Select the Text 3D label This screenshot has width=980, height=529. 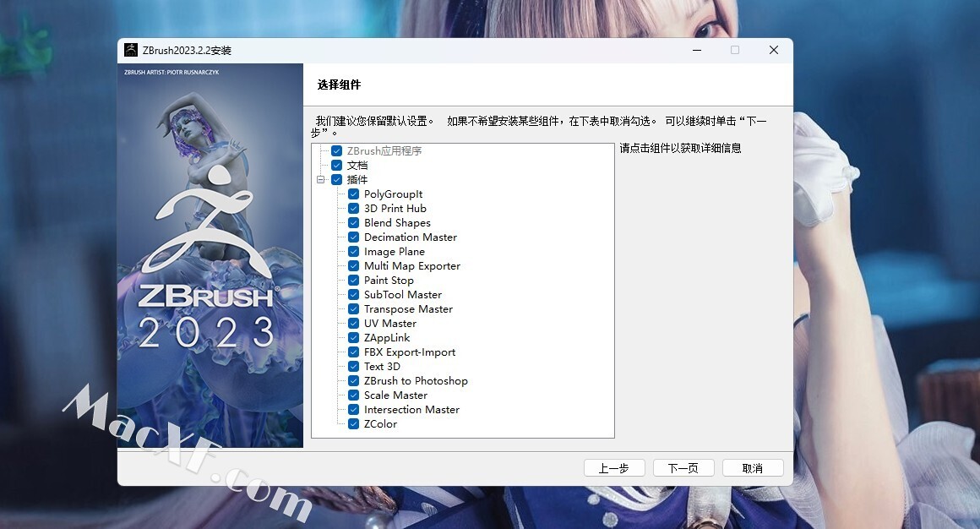click(382, 367)
